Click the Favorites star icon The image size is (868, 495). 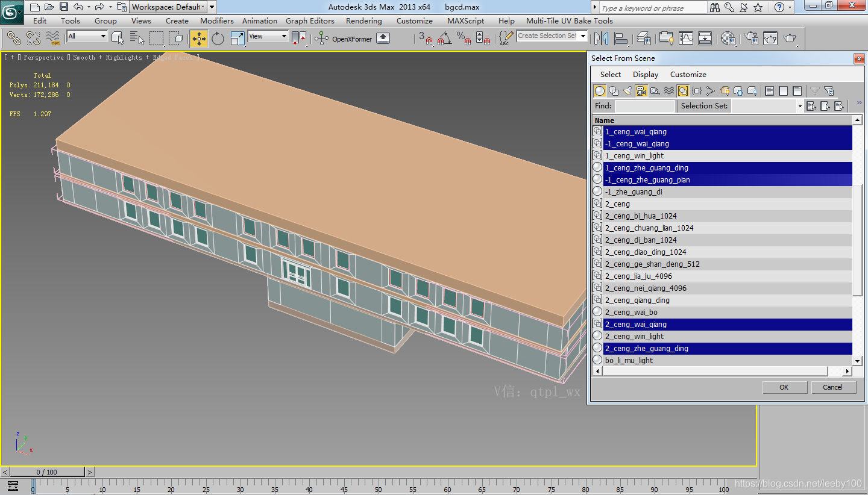[x=758, y=8]
